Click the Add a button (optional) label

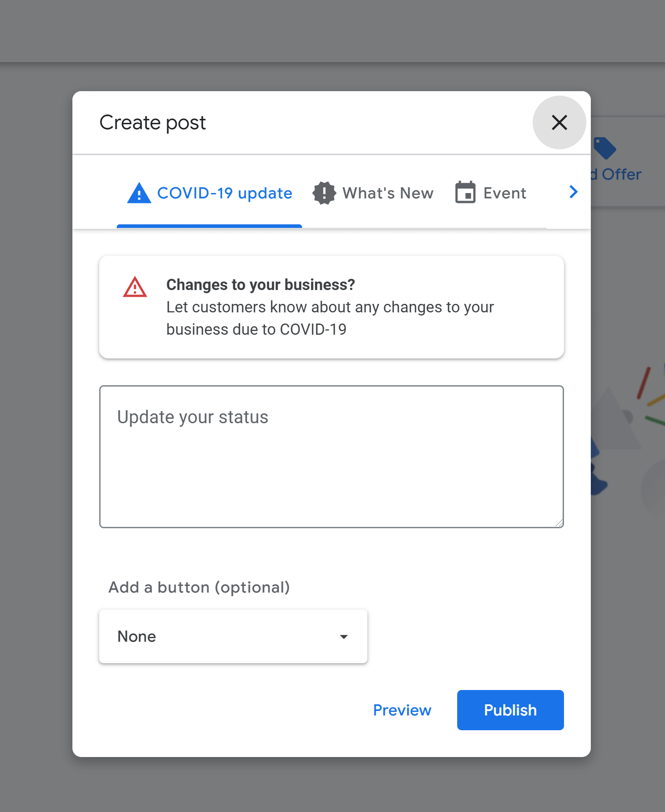click(x=199, y=587)
